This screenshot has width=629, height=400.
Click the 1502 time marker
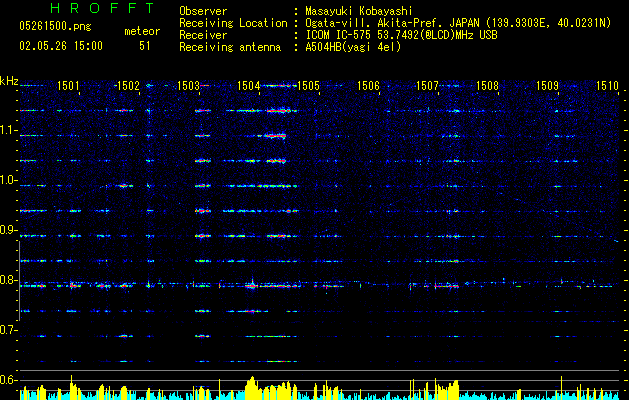point(128,86)
